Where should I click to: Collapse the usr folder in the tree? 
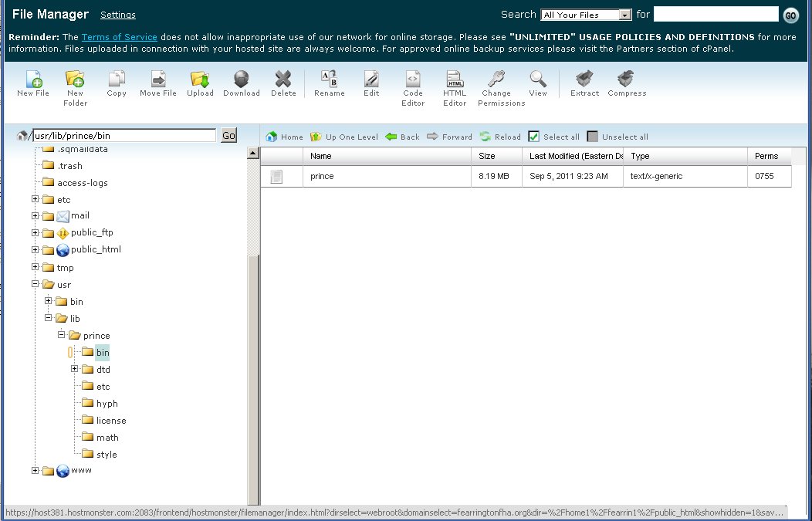click(36, 285)
